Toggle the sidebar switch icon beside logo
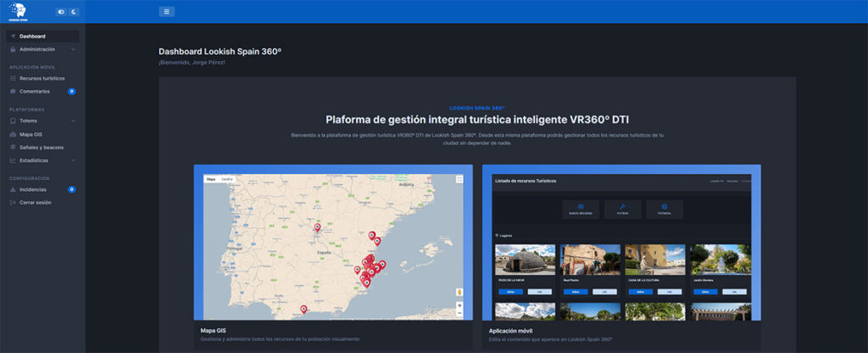This screenshot has height=353, width=868. 61,12
